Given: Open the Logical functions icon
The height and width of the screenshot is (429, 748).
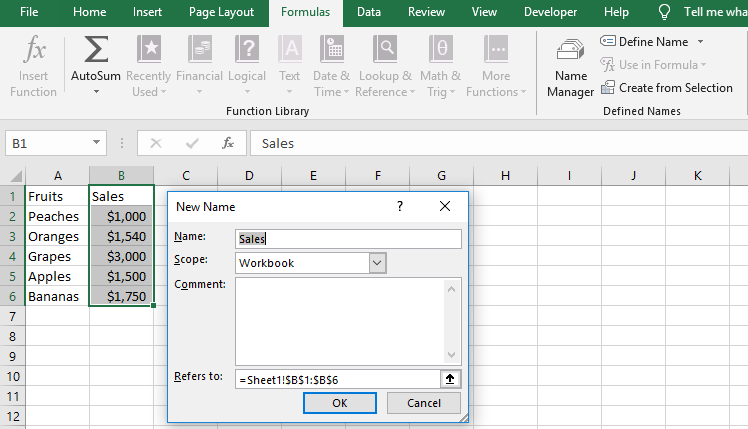Looking at the screenshot, I should click(x=247, y=50).
